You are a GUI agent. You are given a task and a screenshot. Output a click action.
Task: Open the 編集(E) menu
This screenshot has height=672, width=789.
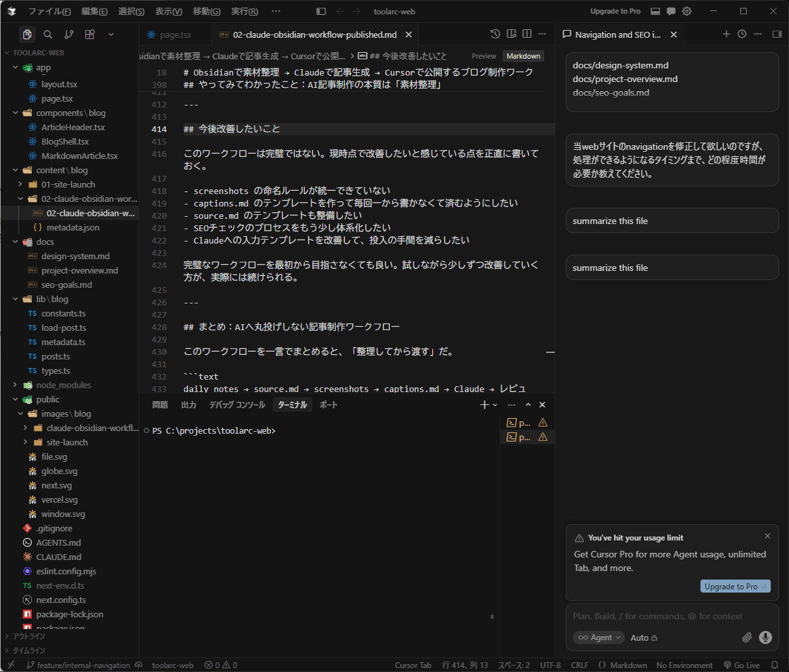coord(94,11)
